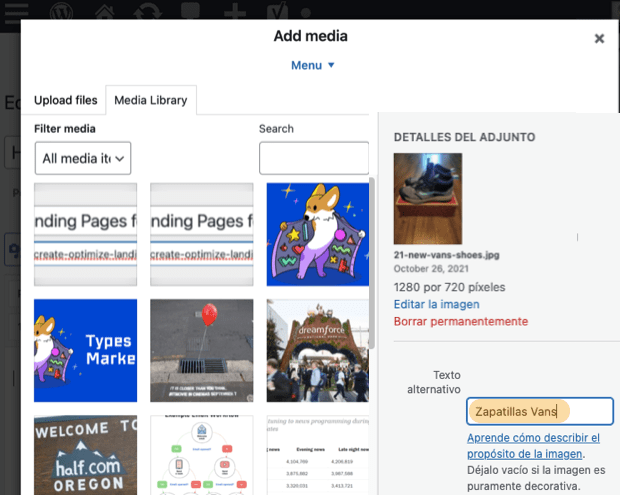Open Aprende cómo describir el propósito link

(533, 446)
